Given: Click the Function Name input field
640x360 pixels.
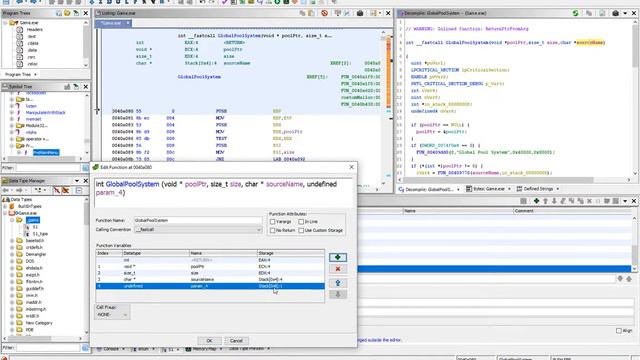Looking at the screenshot, I should pos(198,220).
